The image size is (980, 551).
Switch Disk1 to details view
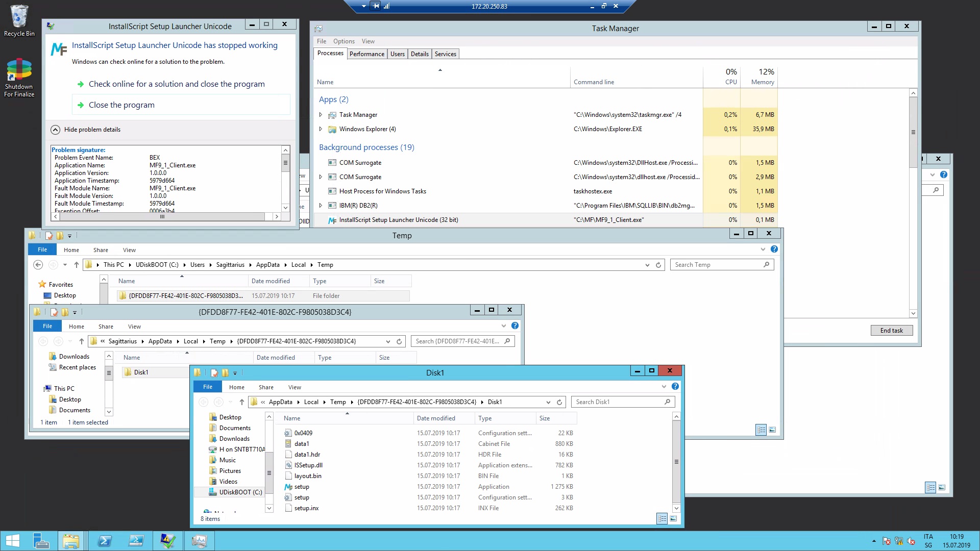[x=662, y=519]
